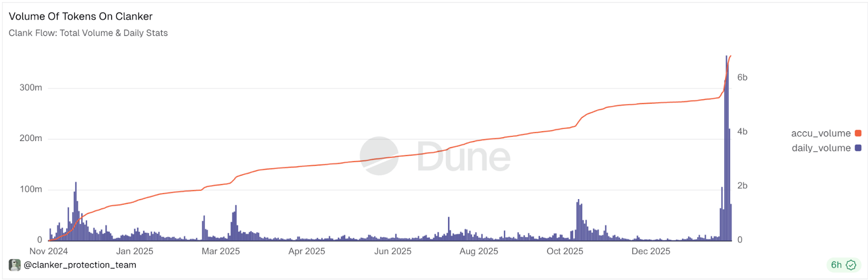
Task: Toggle the accu_volume series legend label
Action: click(820, 133)
